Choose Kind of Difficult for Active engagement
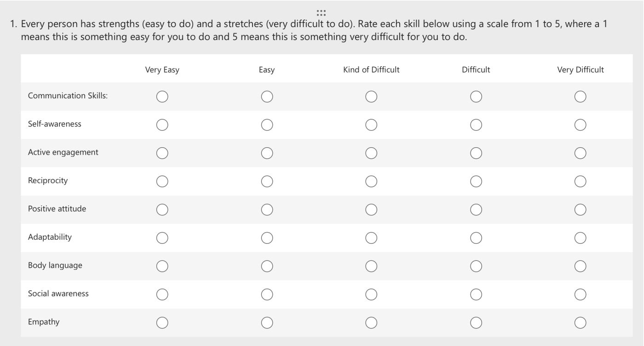The width and height of the screenshot is (644, 346). click(371, 153)
